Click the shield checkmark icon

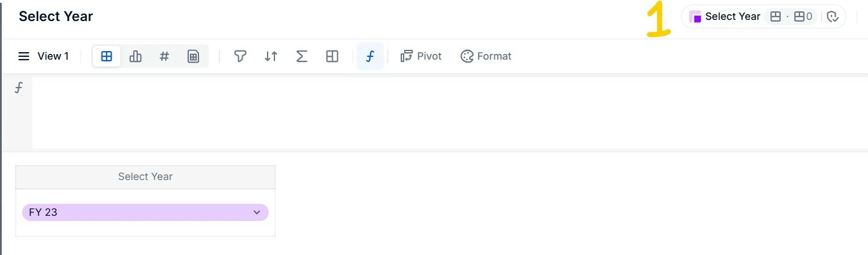pyautogui.click(x=832, y=17)
